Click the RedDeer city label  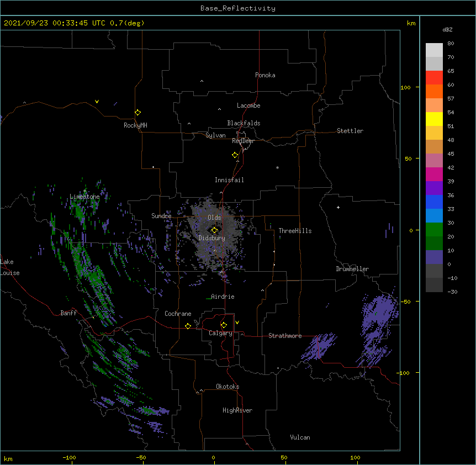pyautogui.click(x=243, y=141)
